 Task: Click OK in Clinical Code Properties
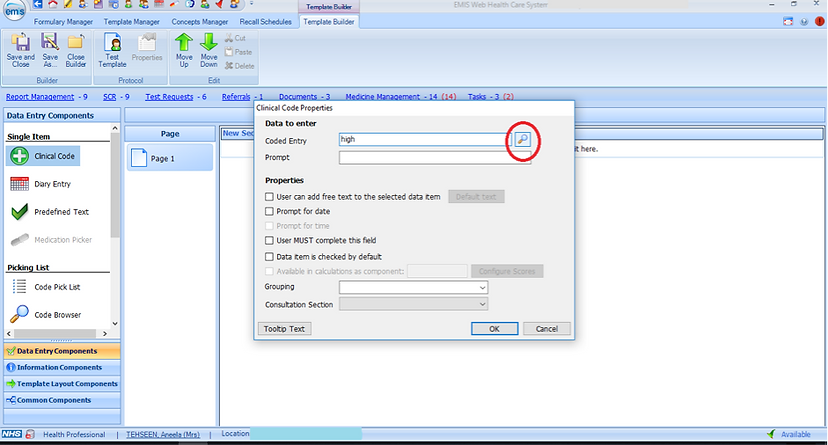pyautogui.click(x=494, y=328)
